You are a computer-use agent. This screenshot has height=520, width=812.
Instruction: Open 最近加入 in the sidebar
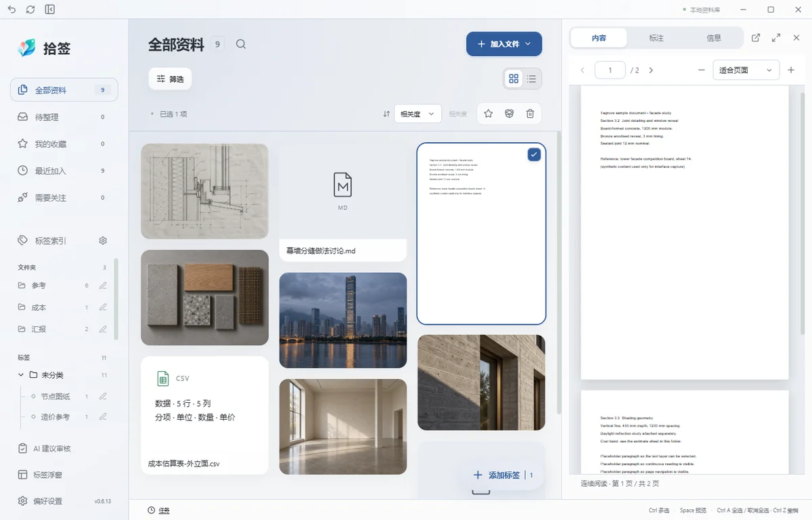[64, 171]
